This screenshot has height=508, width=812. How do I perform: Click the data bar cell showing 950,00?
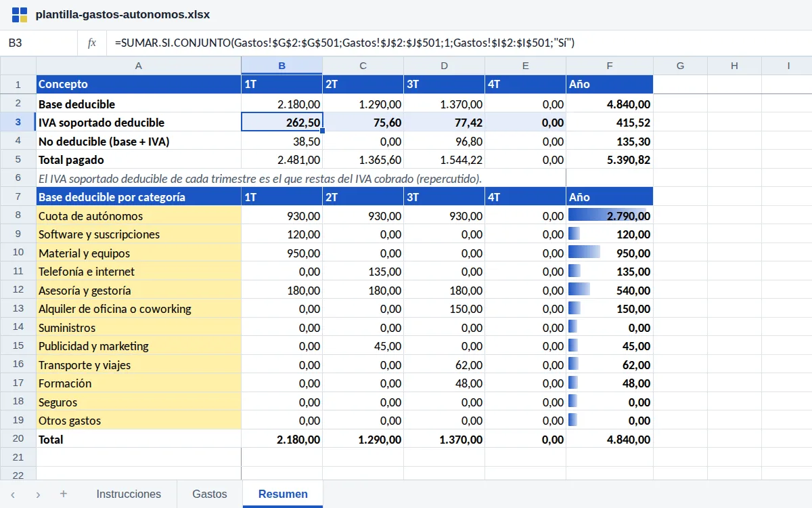[610, 253]
